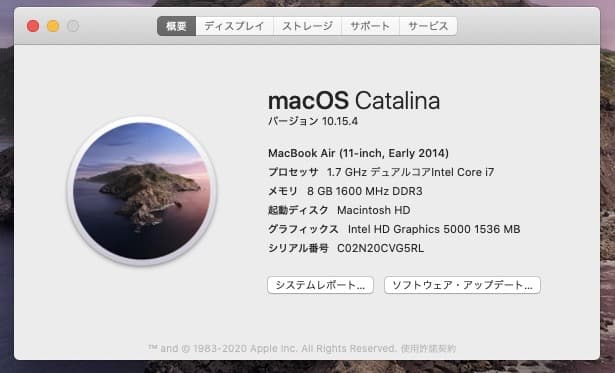Open the 使用許諾契約 link
The image size is (615, 373).
click(429, 348)
